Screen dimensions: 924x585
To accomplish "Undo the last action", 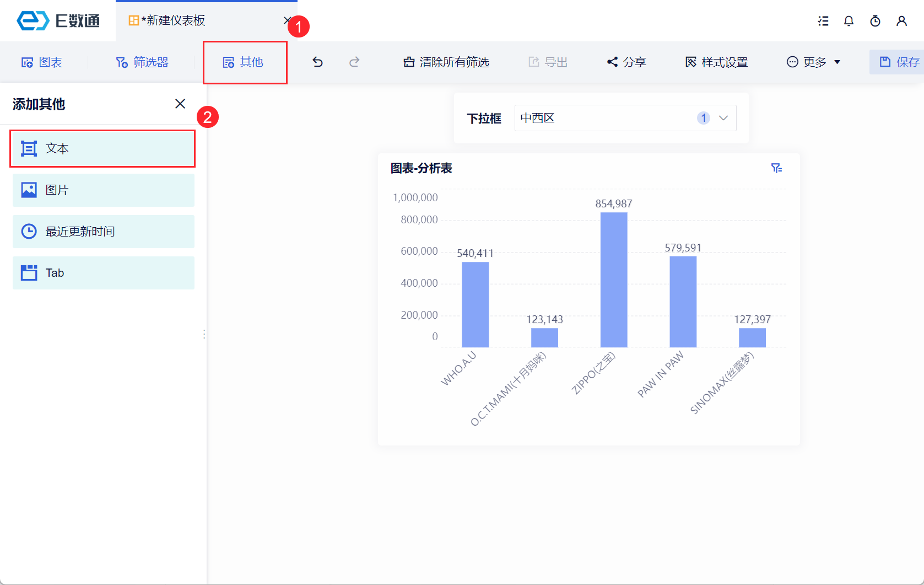I will (x=317, y=62).
